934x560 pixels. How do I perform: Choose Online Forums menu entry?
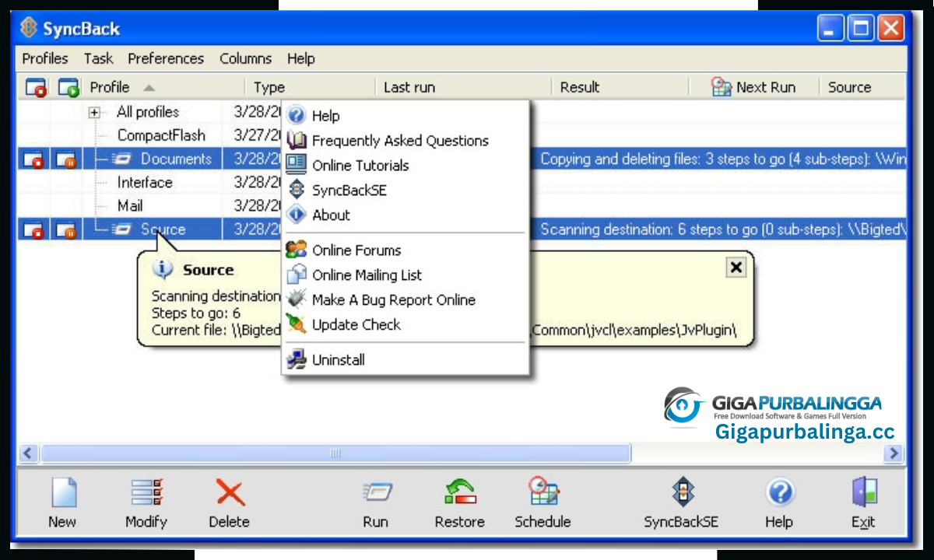[406, 250]
